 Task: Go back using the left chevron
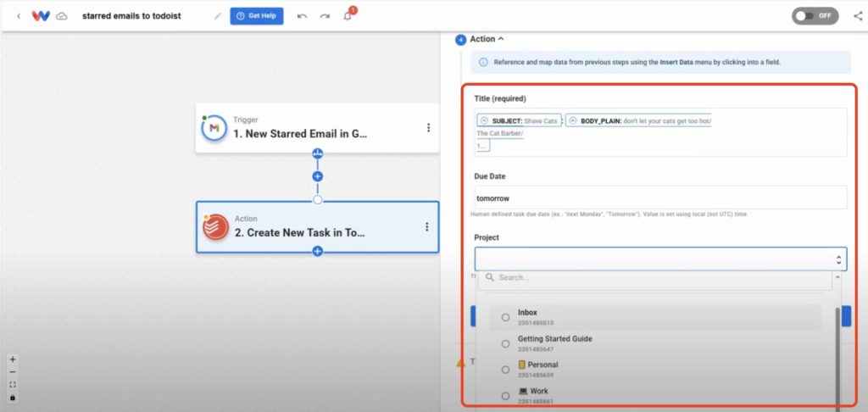19,16
